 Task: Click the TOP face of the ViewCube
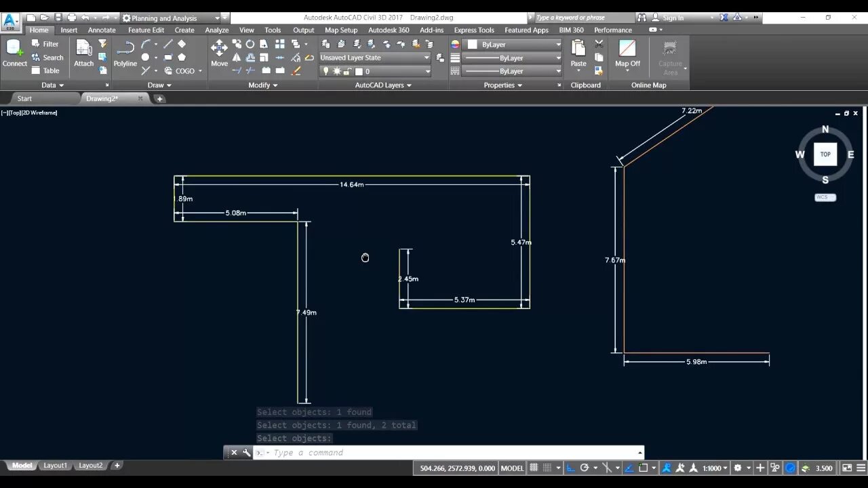coord(825,154)
